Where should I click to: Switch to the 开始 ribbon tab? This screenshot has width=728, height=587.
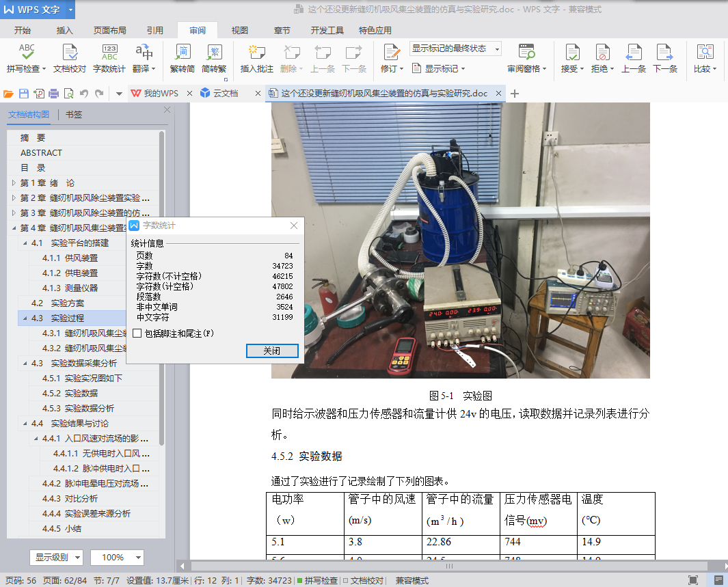click(23, 30)
